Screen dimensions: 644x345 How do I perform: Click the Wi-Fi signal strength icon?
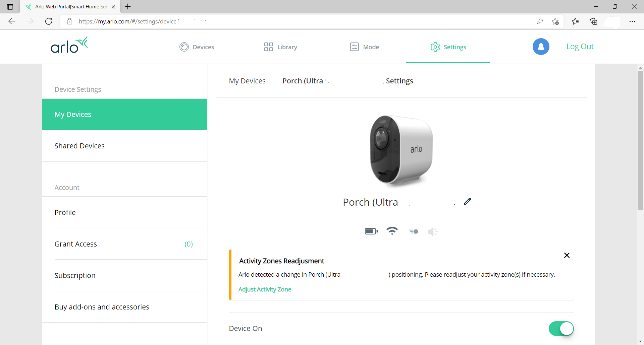pos(392,231)
